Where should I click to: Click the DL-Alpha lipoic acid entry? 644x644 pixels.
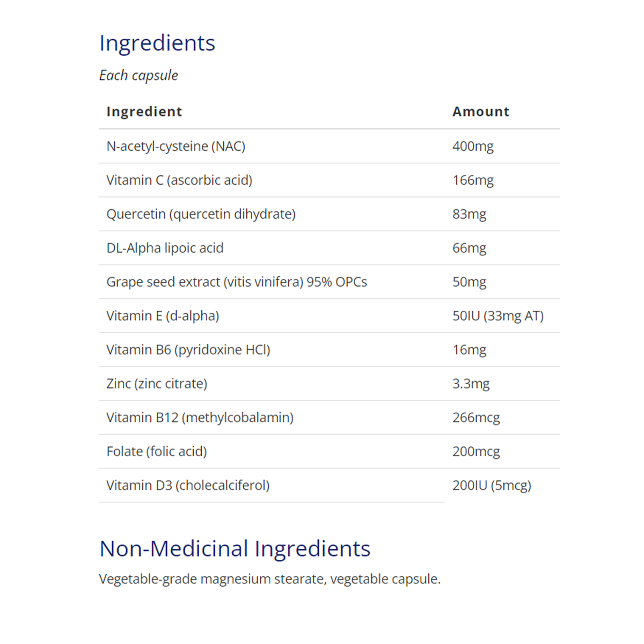pos(165,248)
